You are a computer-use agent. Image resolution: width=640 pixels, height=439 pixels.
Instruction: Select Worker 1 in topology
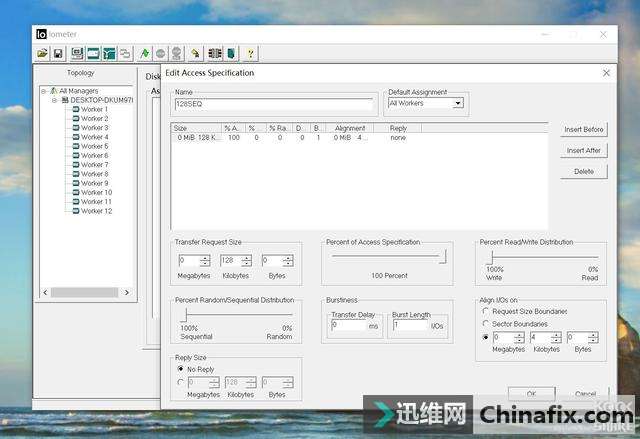coord(94,109)
